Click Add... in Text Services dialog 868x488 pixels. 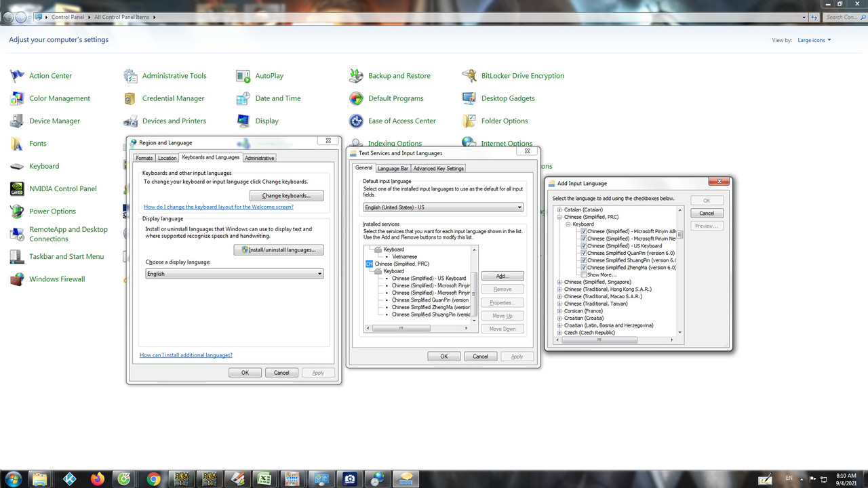[x=502, y=276]
